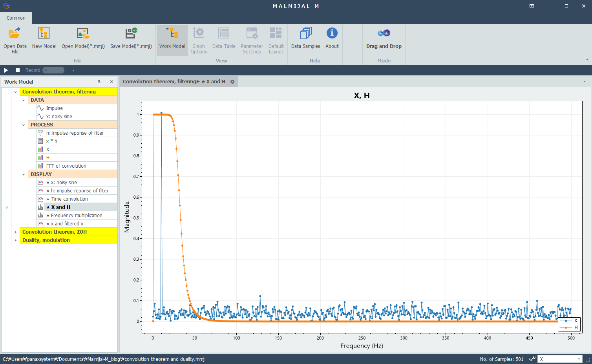Open the playback bar options dropdown

[x=73, y=70]
